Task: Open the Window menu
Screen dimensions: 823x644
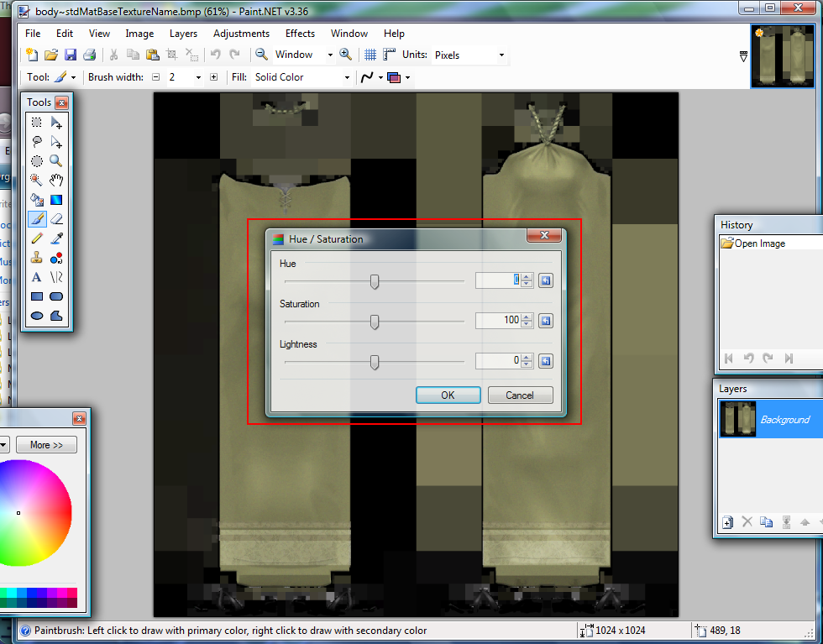Action: 349,34
